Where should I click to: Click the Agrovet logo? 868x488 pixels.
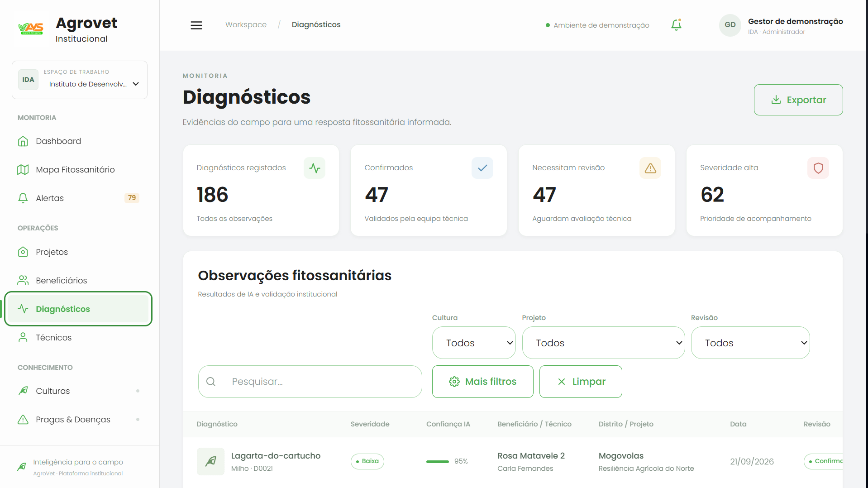click(31, 29)
